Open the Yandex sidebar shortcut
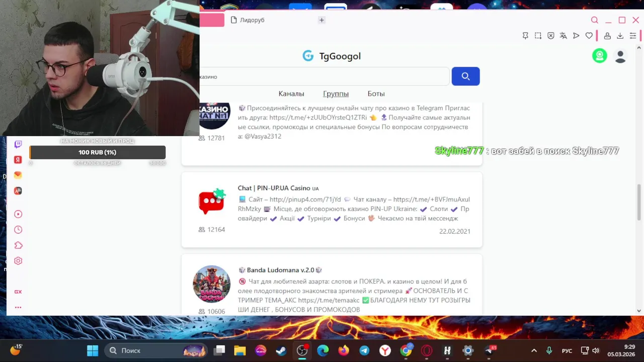Viewport: 644px width, 362px height. tap(18, 159)
